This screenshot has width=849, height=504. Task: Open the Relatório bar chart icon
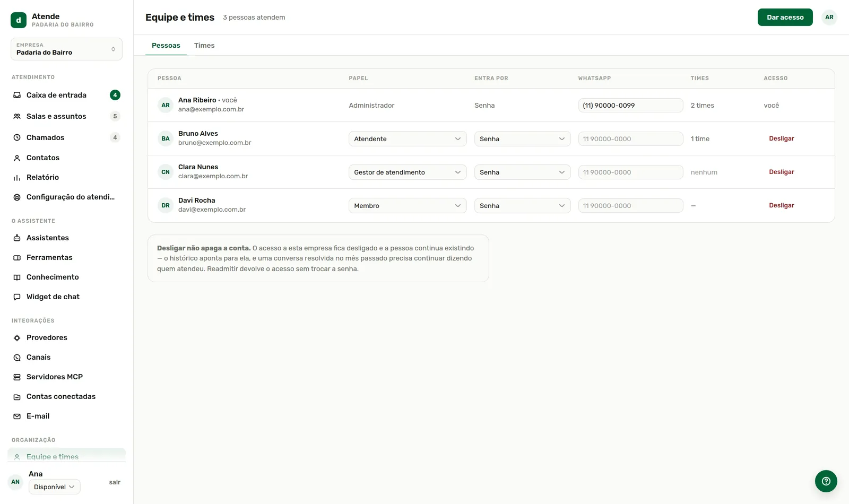point(17,177)
